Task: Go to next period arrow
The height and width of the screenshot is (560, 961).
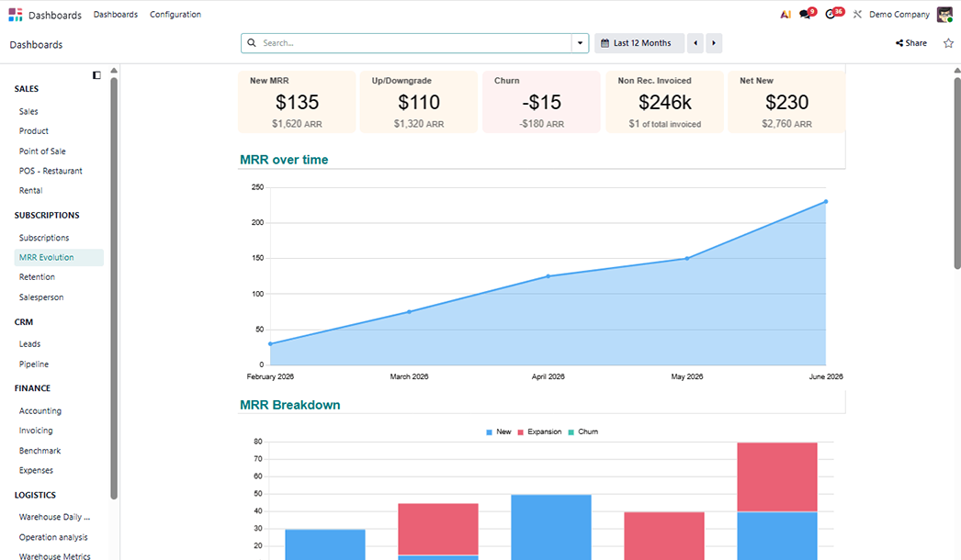Action: click(713, 43)
